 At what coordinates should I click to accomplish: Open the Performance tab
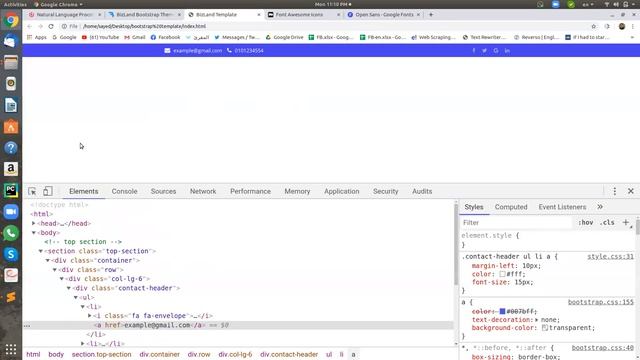point(250,191)
